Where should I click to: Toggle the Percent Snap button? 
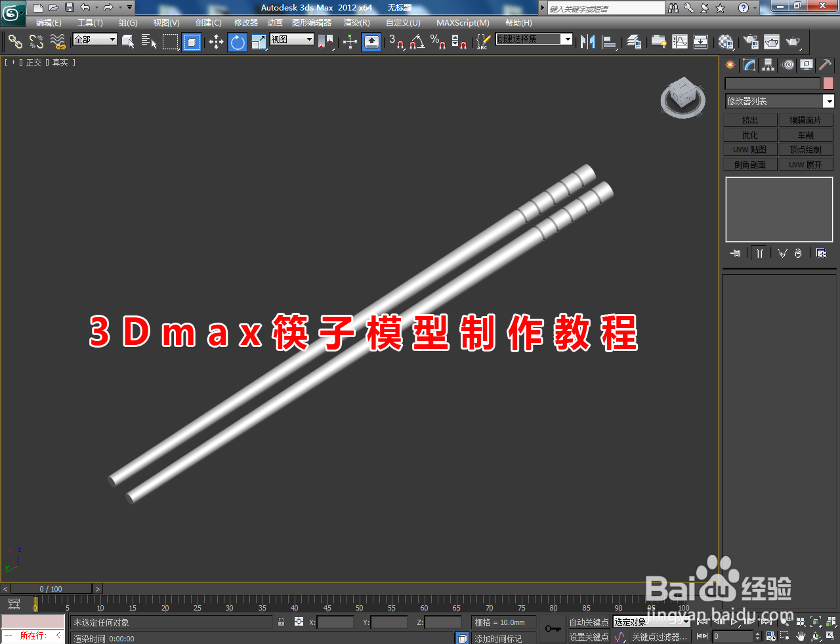(438, 42)
